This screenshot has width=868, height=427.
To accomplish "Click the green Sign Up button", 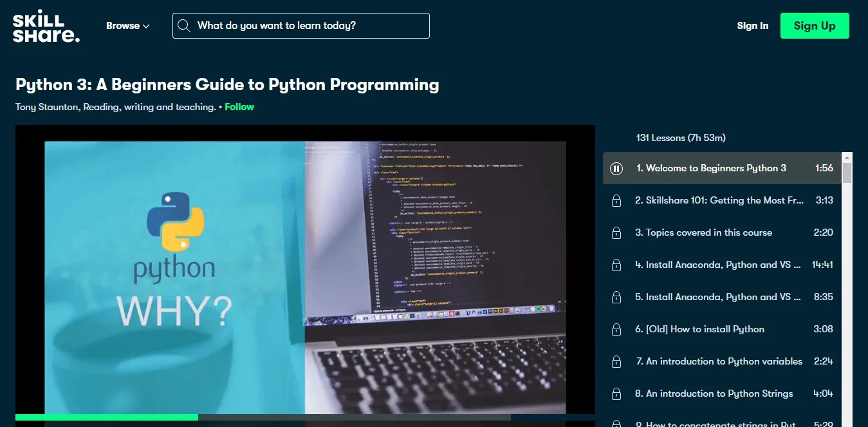I will coord(815,26).
